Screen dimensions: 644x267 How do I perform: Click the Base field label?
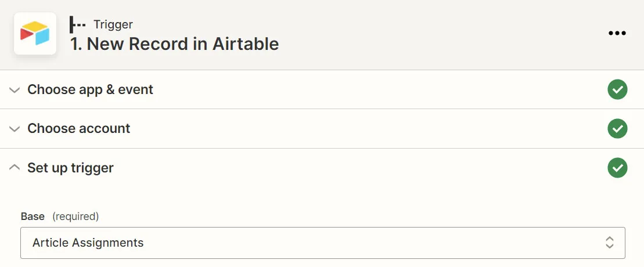coord(33,217)
